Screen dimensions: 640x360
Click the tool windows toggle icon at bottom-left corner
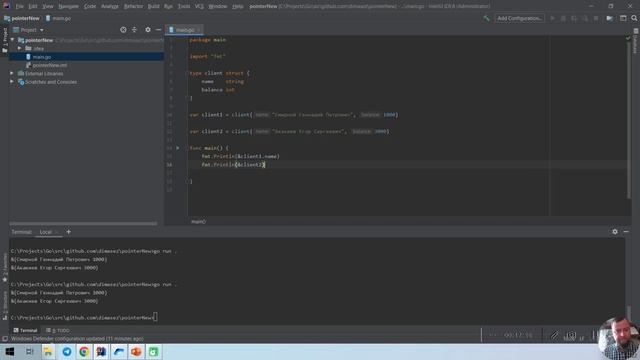[x=4, y=339]
